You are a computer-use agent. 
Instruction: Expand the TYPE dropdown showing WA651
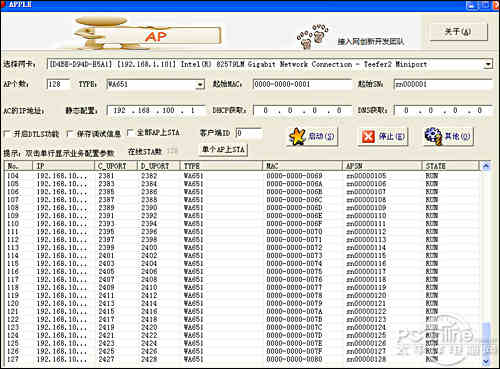click(200, 85)
